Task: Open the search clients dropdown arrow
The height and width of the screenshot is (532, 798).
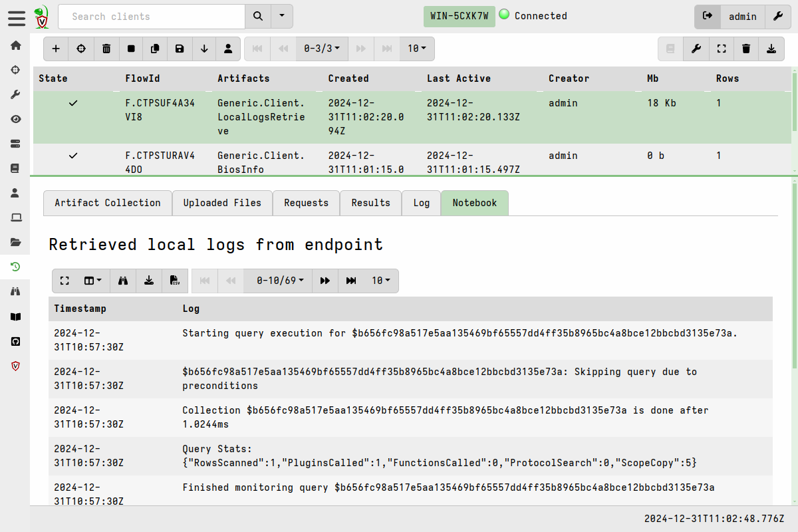Action: coord(281,16)
